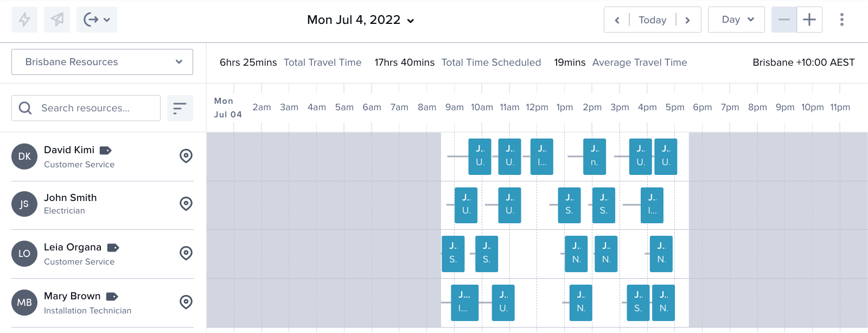
Task: Open the overflow menu with three dots
Action: (841, 20)
